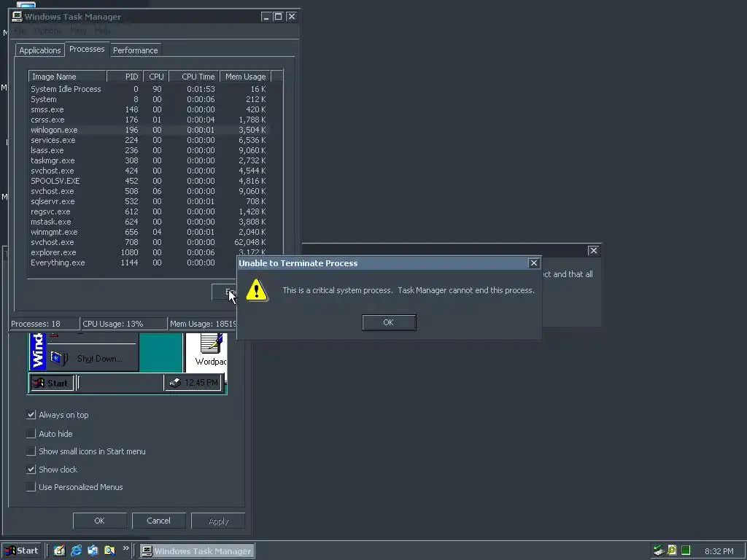Select the lsass.exe process row
Screen dimensions: 747x560
click(x=148, y=150)
